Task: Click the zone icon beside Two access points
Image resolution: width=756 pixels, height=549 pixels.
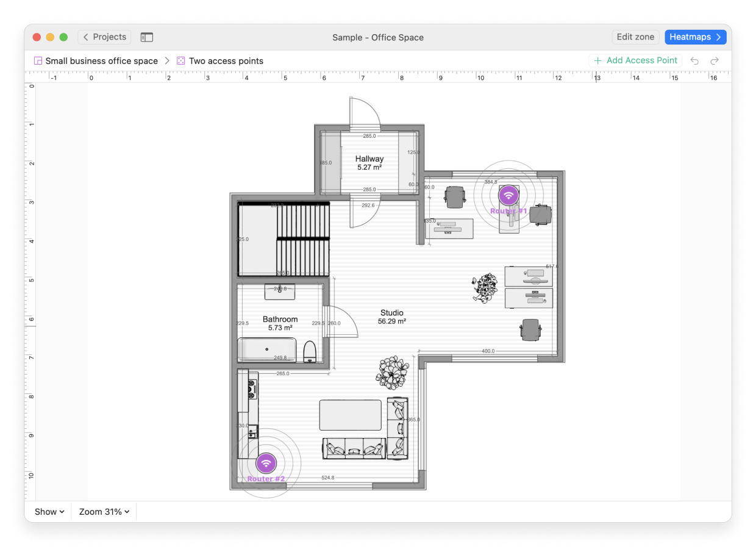Action: (x=180, y=60)
